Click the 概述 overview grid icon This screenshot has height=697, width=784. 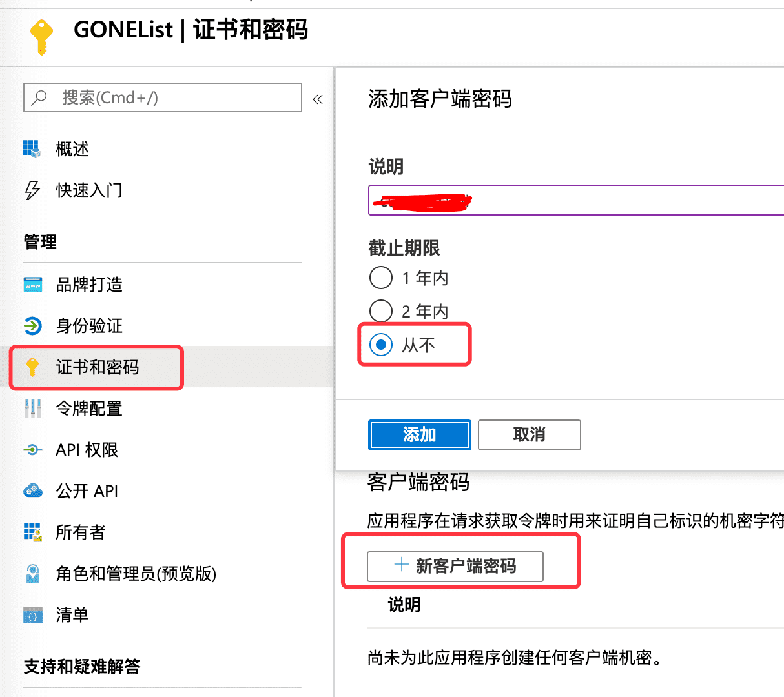(x=32, y=148)
